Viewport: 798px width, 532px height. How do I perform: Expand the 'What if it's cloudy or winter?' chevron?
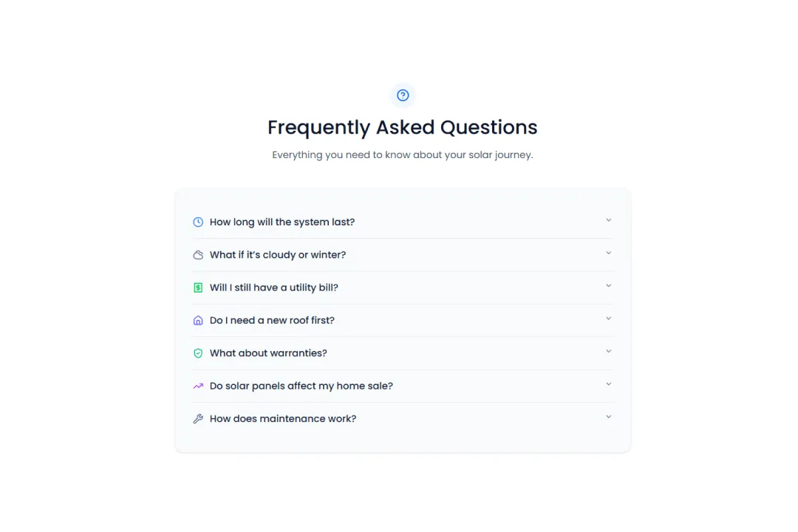pos(608,253)
